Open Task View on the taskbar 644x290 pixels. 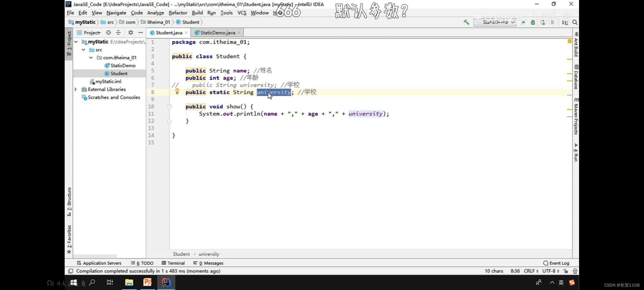pyautogui.click(x=110, y=282)
